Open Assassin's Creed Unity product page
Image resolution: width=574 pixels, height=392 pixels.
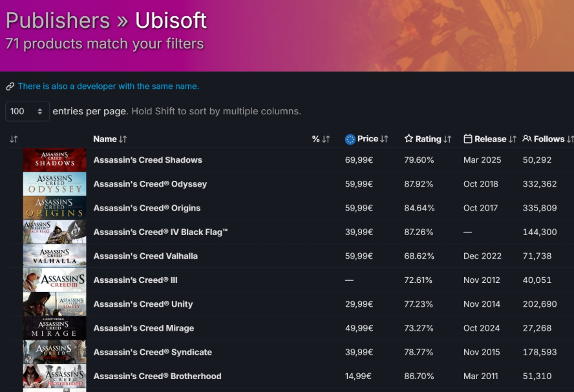click(143, 304)
